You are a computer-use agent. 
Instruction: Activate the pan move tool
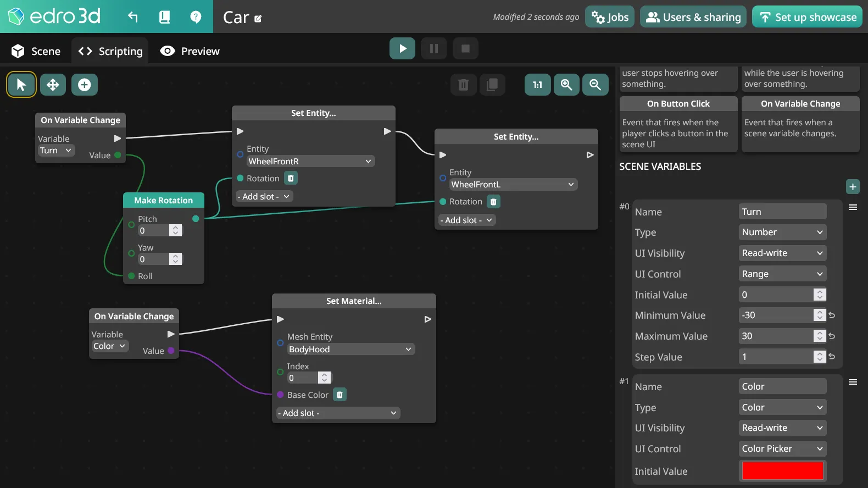(x=53, y=85)
